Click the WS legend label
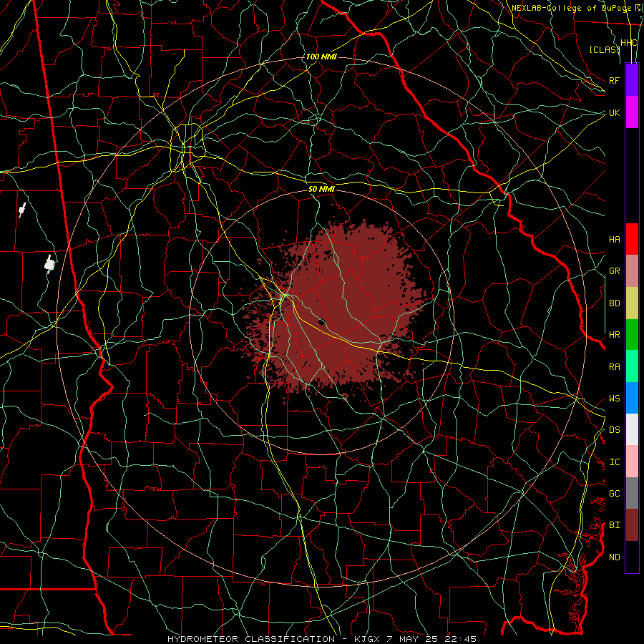This screenshot has height=644, width=644. (x=614, y=398)
